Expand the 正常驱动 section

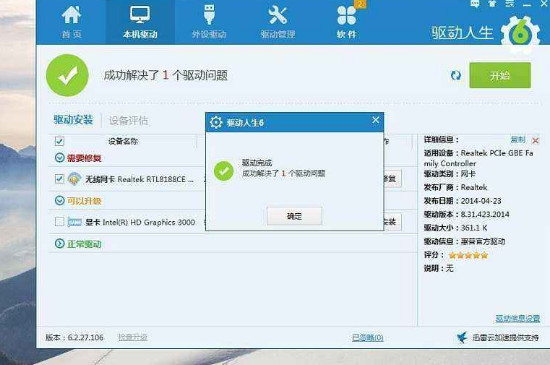pos(60,243)
